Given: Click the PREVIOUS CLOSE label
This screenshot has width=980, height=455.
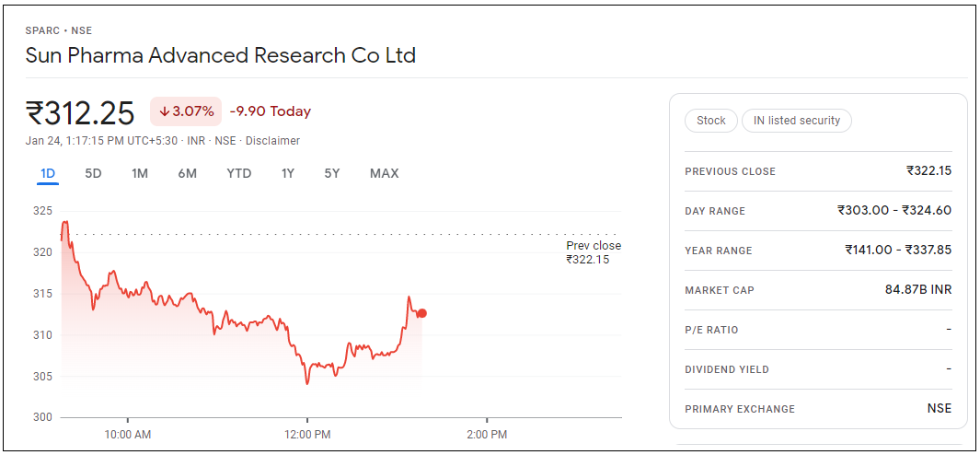Looking at the screenshot, I should click(x=730, y=171).
